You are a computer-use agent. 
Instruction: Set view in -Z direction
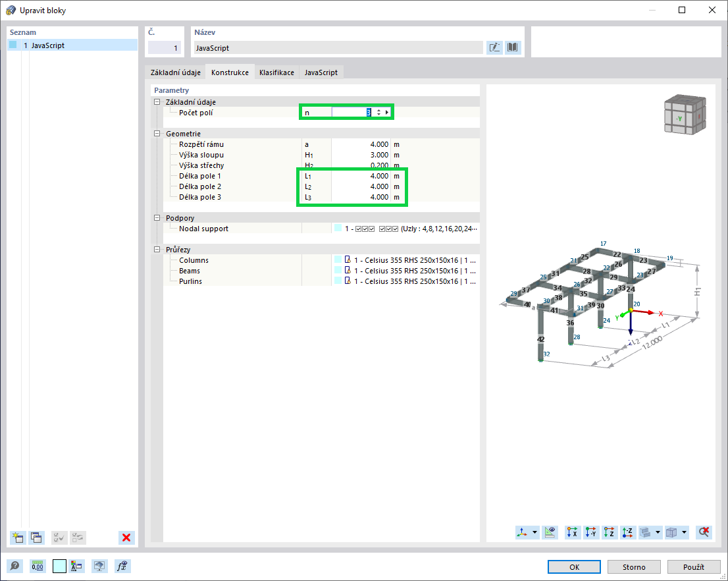tap(628, 532)
